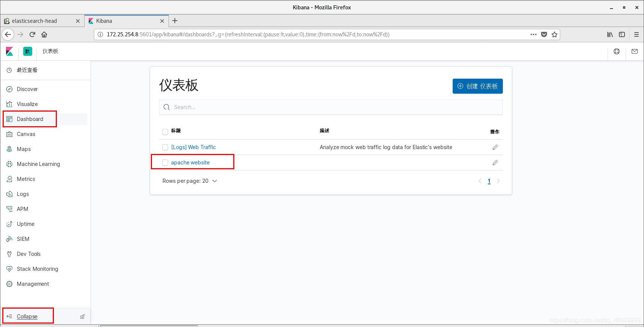Image resolution: width=644 pixels, height=327 pixels.
Task: Edit the apache website dashboard pencil icon
Action: (x=495, y=163)
